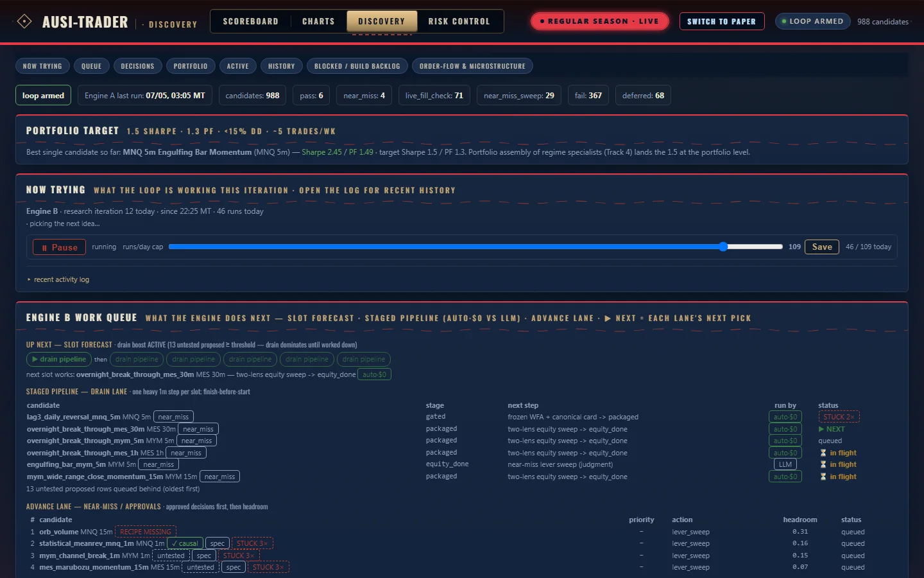Open Order-Flow & Microstructure sub-tab
The image size is (924, 578).
[472, 66]
